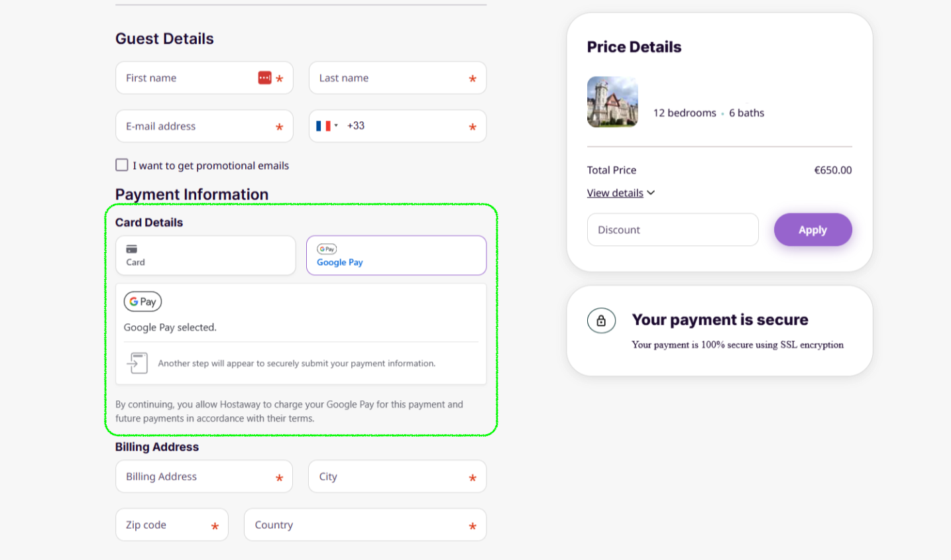Open the View details link

pos(615,193)
